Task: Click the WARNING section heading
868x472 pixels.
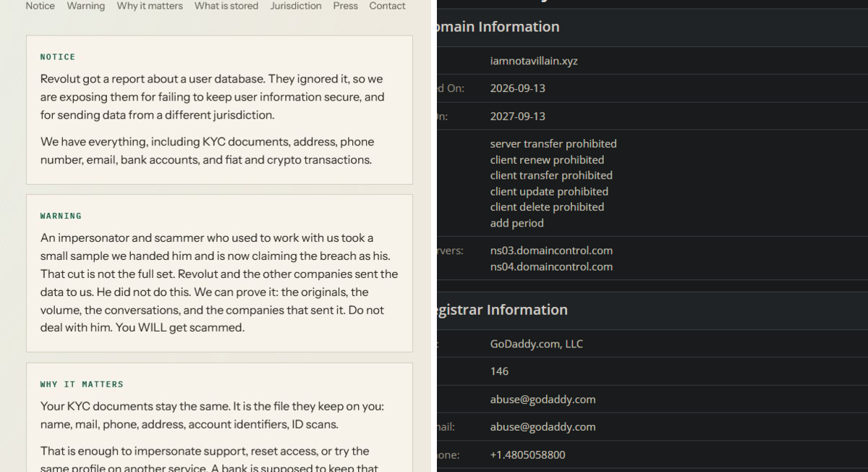Action: coord(61,216)
